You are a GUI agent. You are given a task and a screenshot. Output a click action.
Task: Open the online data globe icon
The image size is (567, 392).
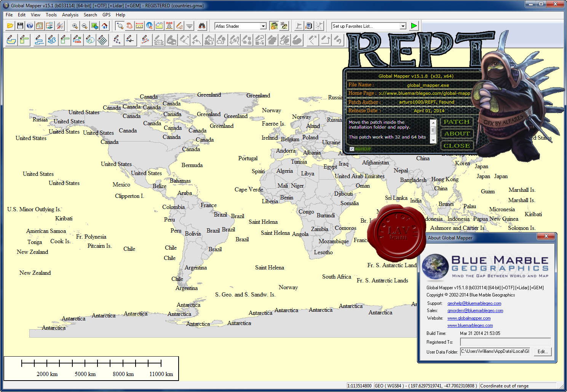click(x=30, y=26)
